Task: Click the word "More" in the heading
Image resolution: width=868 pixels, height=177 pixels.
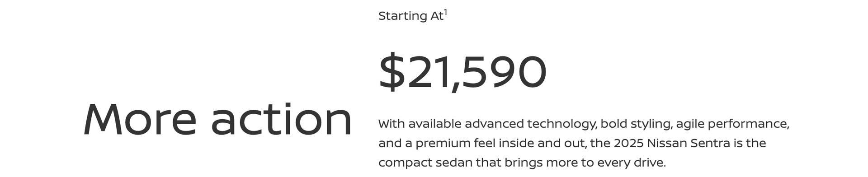Action: pos(140,119)
